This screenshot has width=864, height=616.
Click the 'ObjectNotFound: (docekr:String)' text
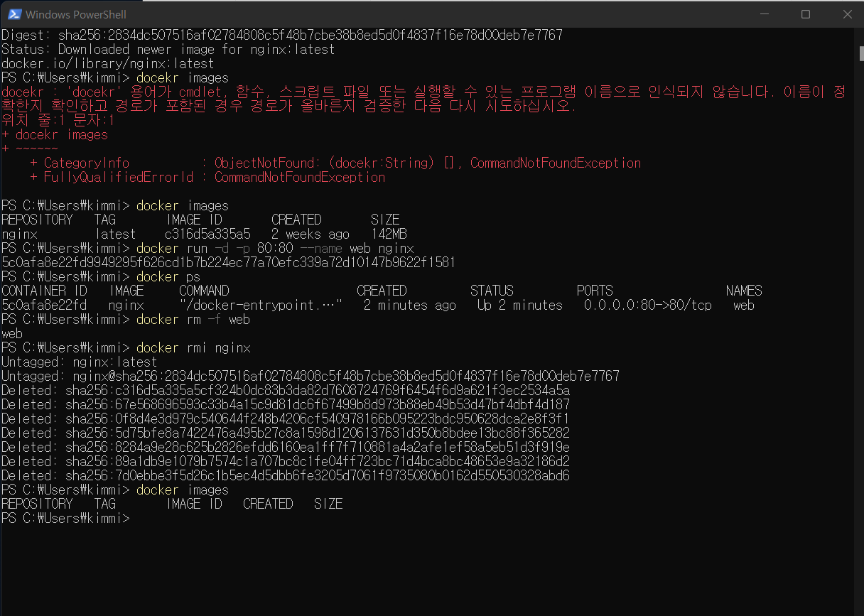point(324,163)
